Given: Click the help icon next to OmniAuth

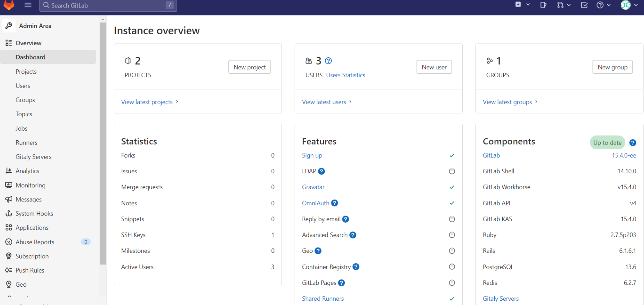Looking at the screenshot, I should tap(334, 203).
